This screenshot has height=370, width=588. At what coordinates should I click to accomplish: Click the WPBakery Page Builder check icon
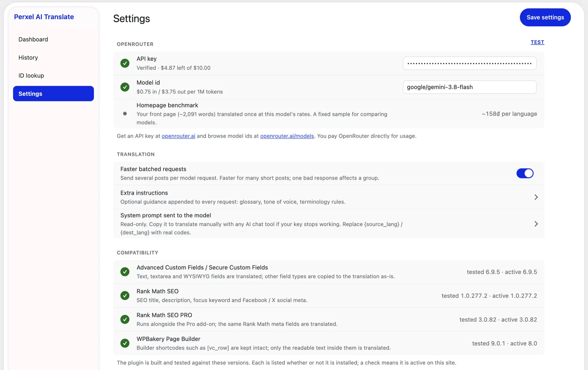(x=125, y=343)
